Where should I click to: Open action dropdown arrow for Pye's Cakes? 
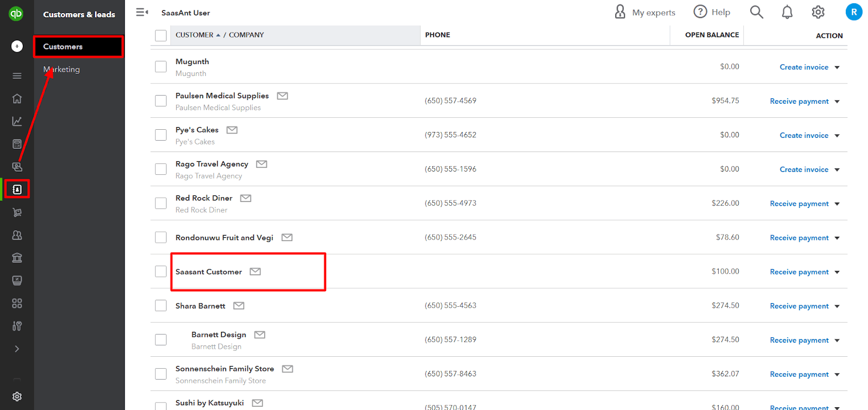[837, 136]
